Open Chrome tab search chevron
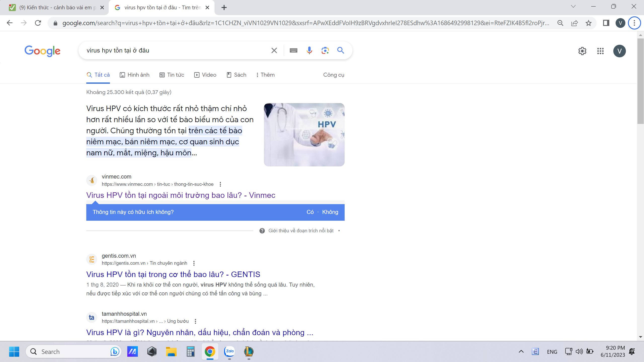The height and width of the screenshot is (362, 644). click(573, 7)
